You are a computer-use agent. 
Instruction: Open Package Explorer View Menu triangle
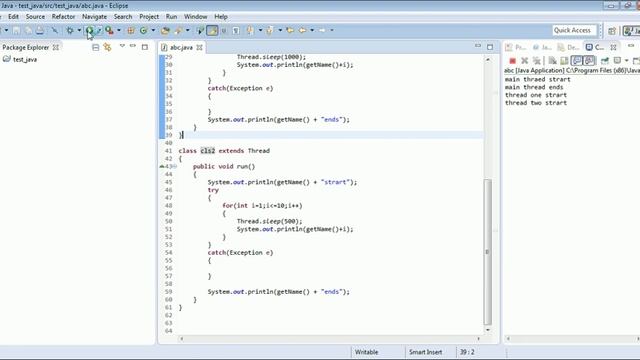pos(122,46)
